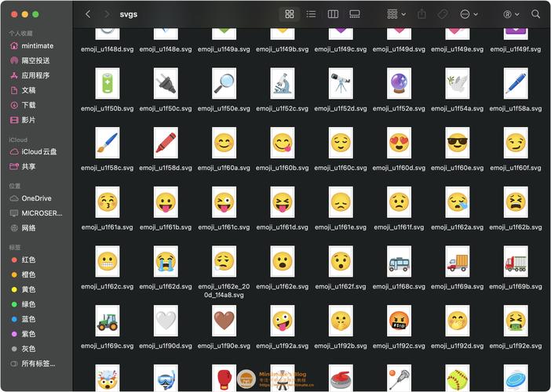Open 下载 folder in sidebar
This screenshot has width=551, height=392.
[x=28, y=105]
